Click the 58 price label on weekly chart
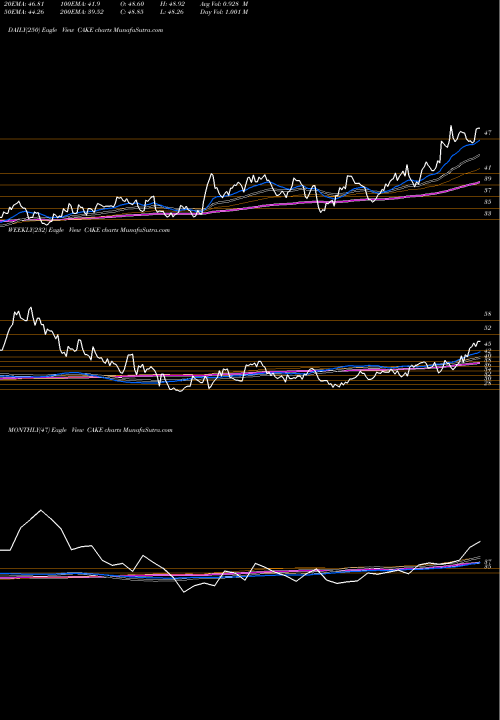The width and height of the screenshot is (500, 720). [x=488, y=314]
